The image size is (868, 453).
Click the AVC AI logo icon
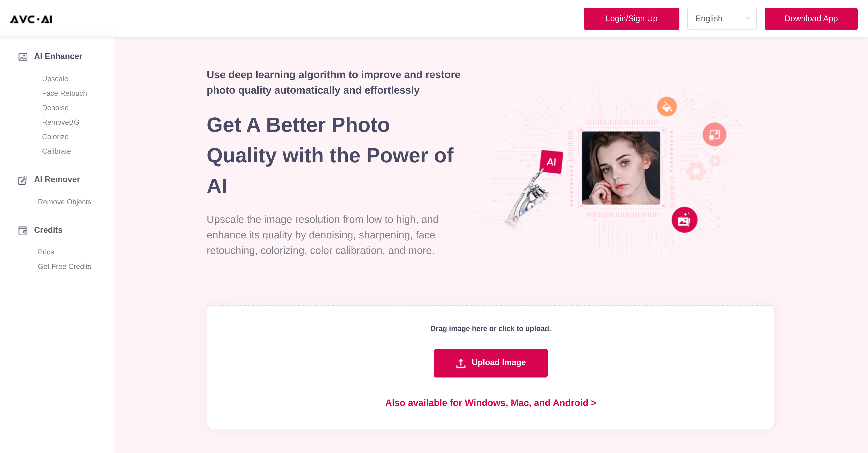[31, 19]
